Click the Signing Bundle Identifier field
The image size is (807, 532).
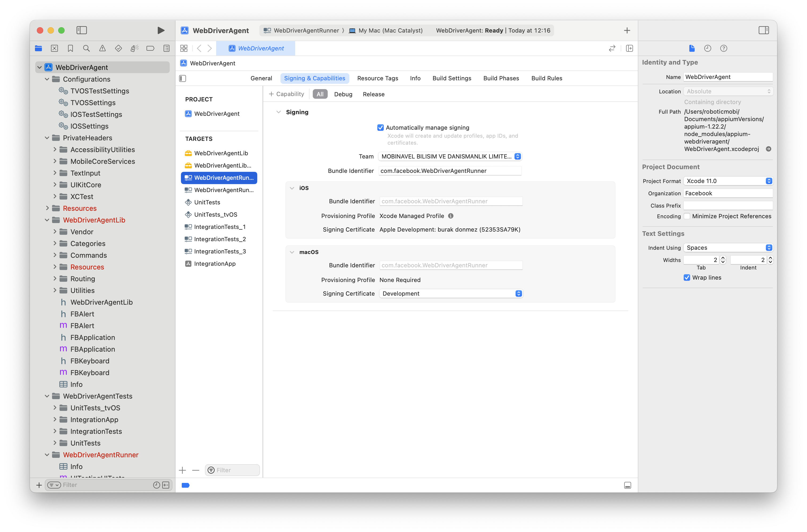pos(450,171)
